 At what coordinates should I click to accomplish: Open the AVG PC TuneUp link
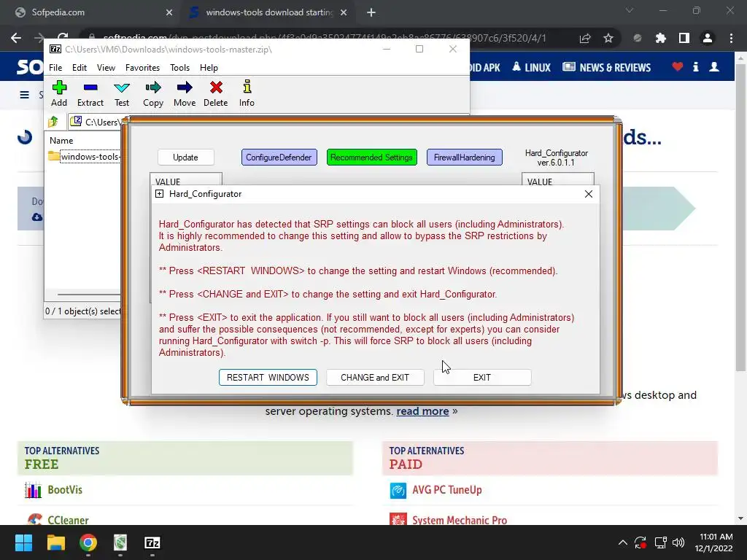point(447,490)
